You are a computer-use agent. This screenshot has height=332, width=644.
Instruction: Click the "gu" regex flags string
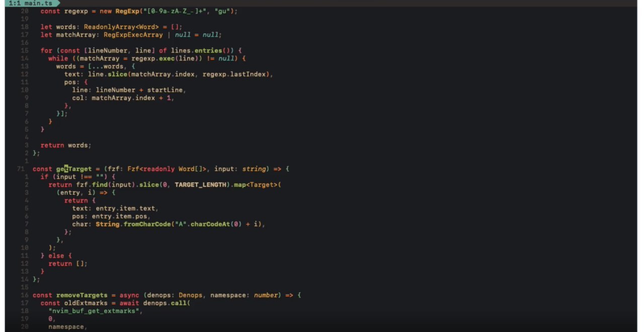pos(222,11)
